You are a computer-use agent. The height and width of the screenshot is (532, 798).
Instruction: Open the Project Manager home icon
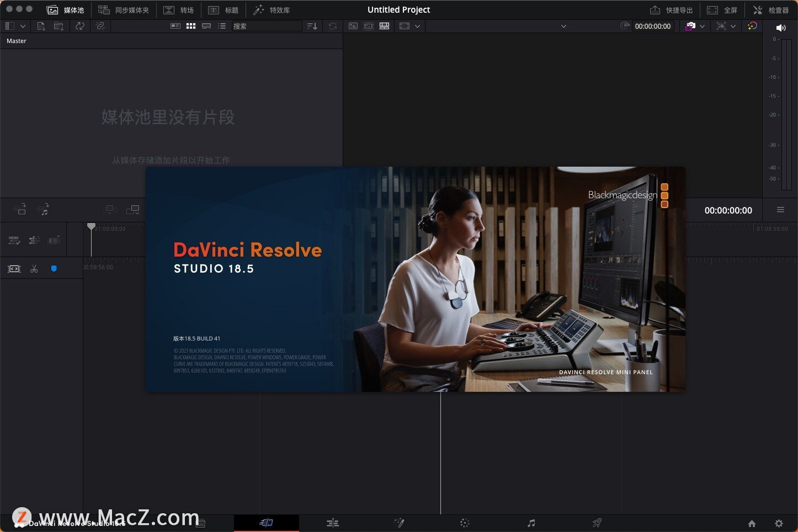point(752,523)
